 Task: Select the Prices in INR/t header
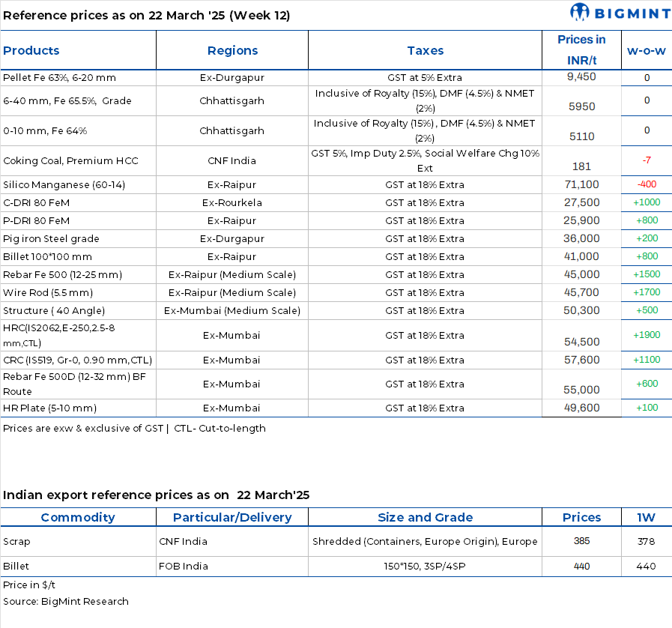pyautogui.click(x=581, y=50)
